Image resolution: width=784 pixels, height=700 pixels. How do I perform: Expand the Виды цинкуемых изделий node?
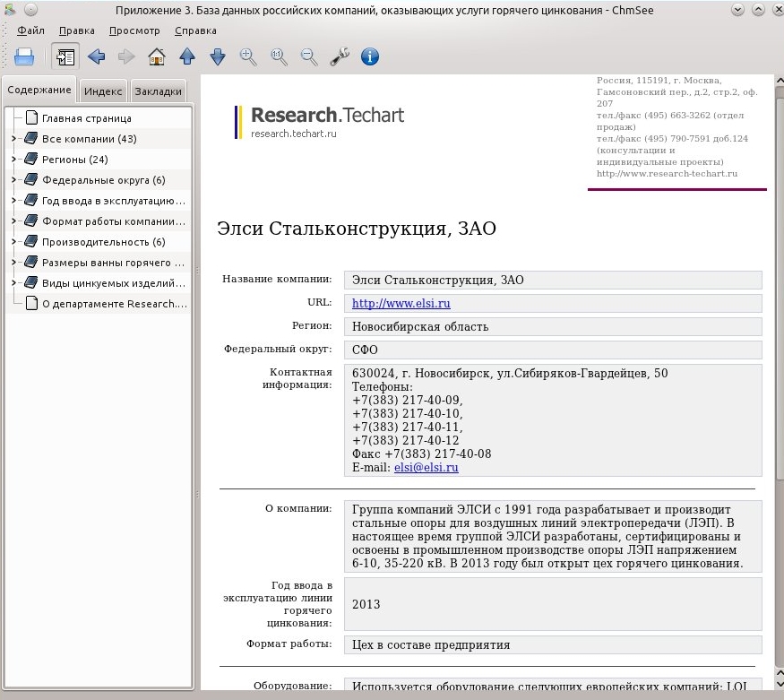coord(14,282)
